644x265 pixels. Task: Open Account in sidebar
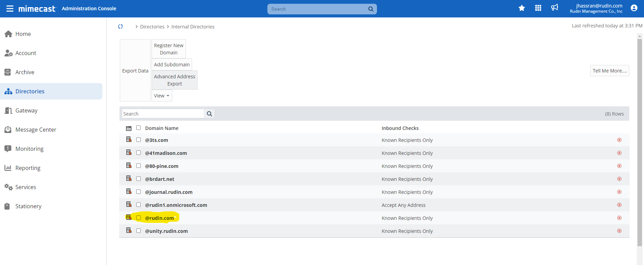coord(51,53)
